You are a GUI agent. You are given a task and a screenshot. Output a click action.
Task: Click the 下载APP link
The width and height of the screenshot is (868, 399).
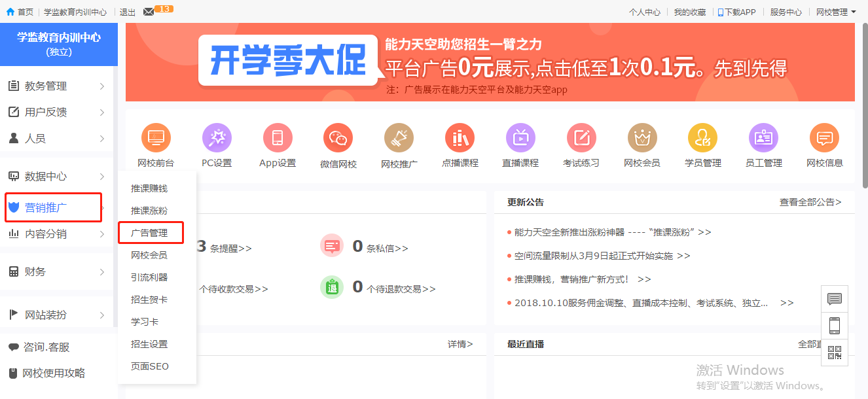pyautogui.click(x=737, y=12)
